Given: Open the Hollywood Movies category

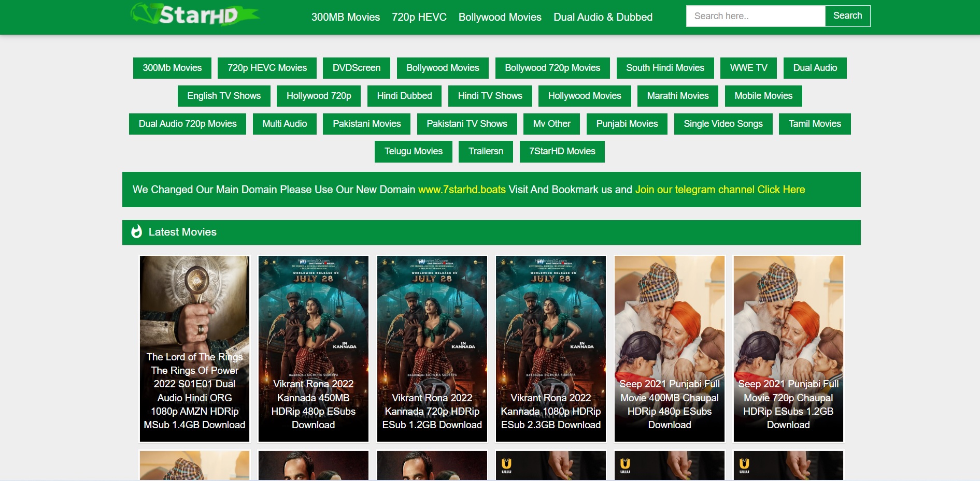Looking at the screenshot, I should [x=585, y=96].
